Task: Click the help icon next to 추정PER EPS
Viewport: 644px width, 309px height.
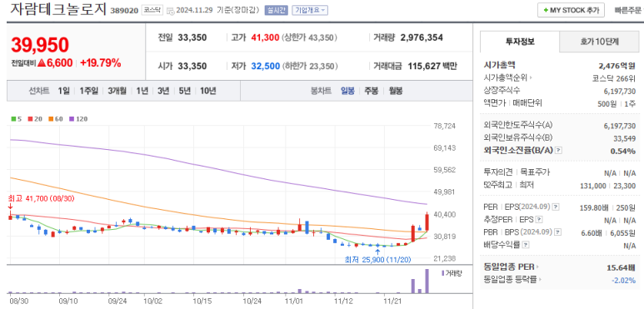Action: (539, 220)
